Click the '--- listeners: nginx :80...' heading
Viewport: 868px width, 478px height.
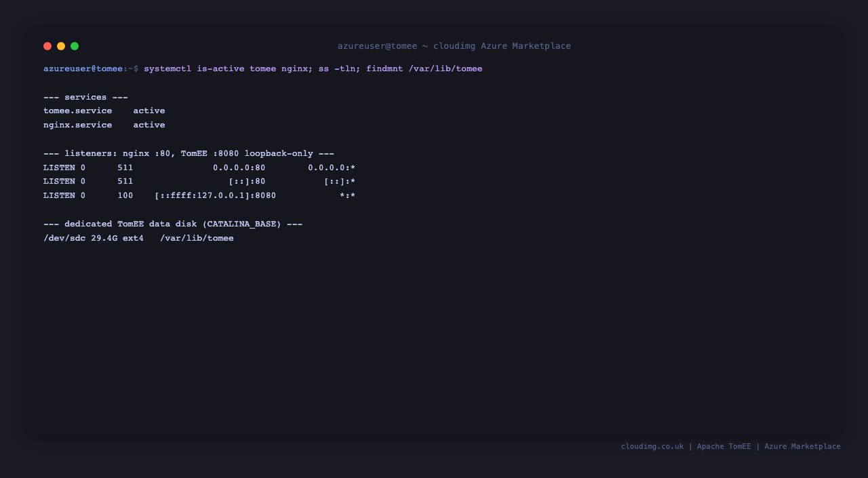point(189,153)
